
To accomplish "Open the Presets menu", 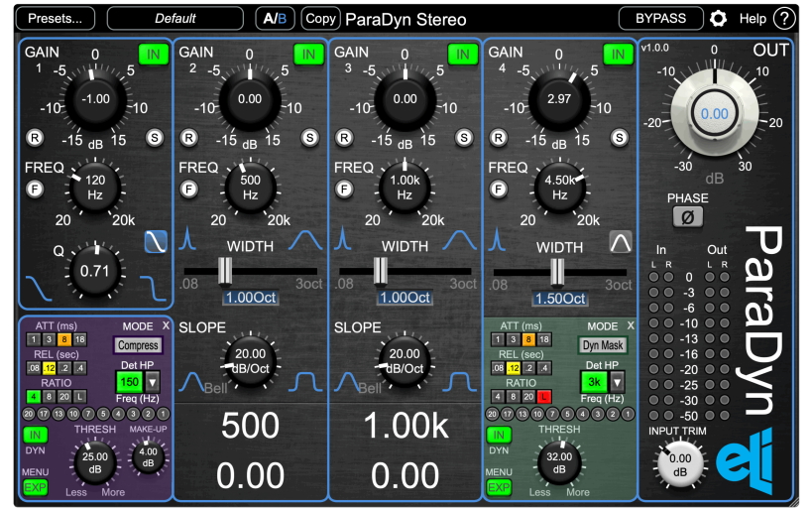I will coord(57,18).
